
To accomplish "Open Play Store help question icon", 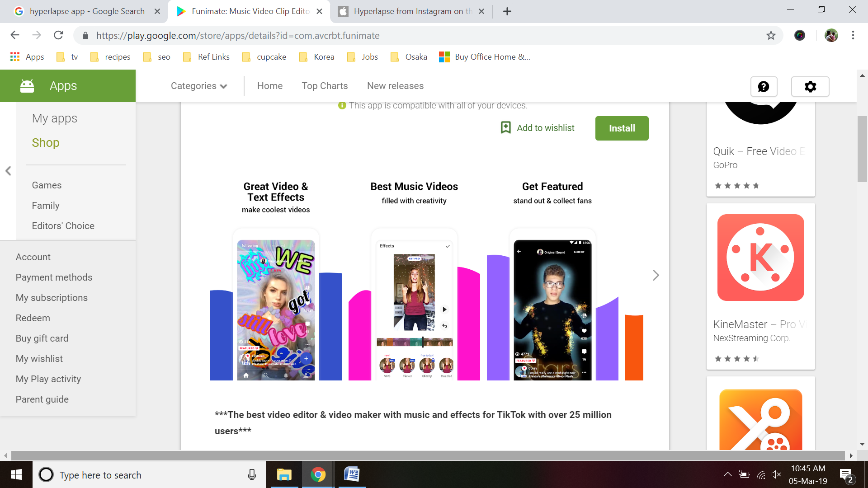I will 764,86.
